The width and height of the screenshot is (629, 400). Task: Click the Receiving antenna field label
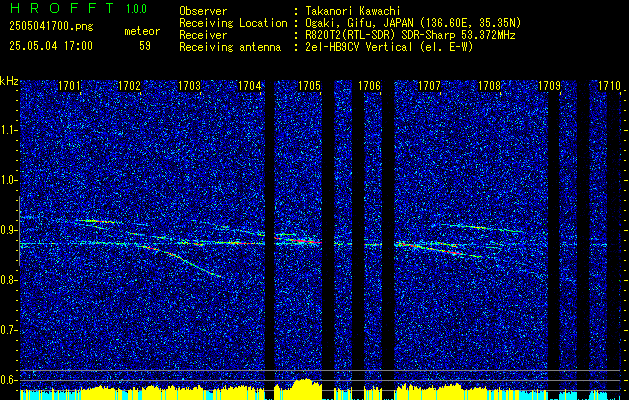click(x=230, y=47)
